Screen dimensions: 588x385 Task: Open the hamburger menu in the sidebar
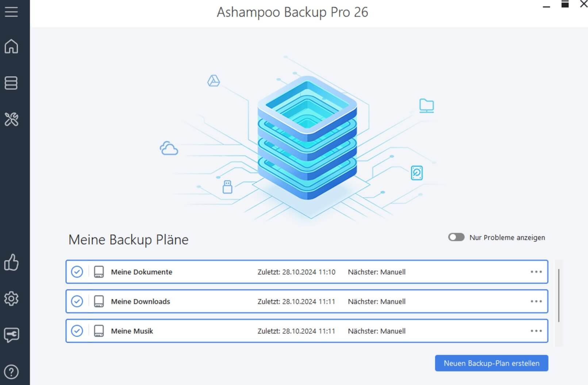coord(11,12)
